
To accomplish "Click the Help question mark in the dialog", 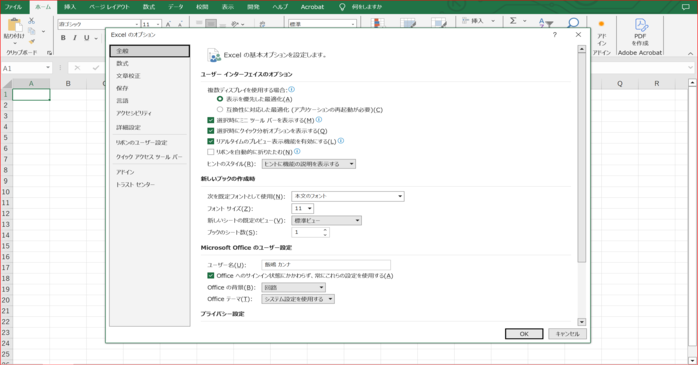I will coord(555,34).
